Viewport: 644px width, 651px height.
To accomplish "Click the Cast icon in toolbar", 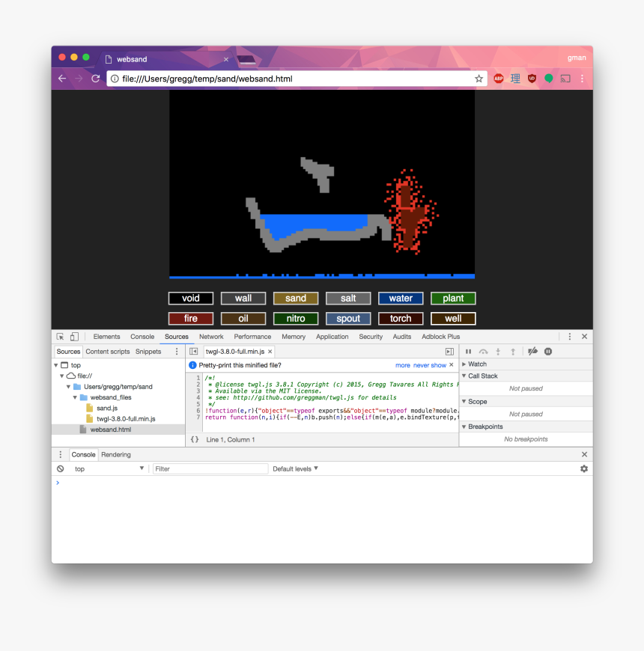I will (x=565, y=79).
